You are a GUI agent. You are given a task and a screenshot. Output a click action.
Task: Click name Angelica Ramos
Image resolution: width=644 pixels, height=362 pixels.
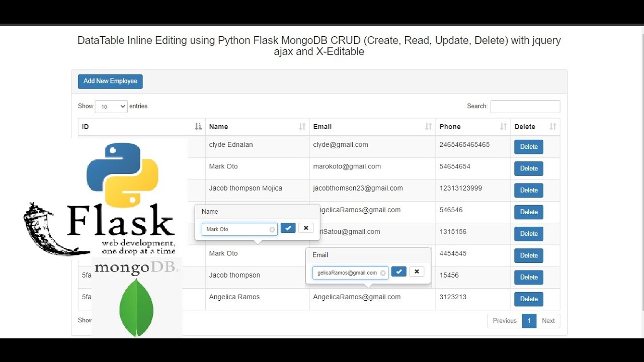(x=234, y=297)
